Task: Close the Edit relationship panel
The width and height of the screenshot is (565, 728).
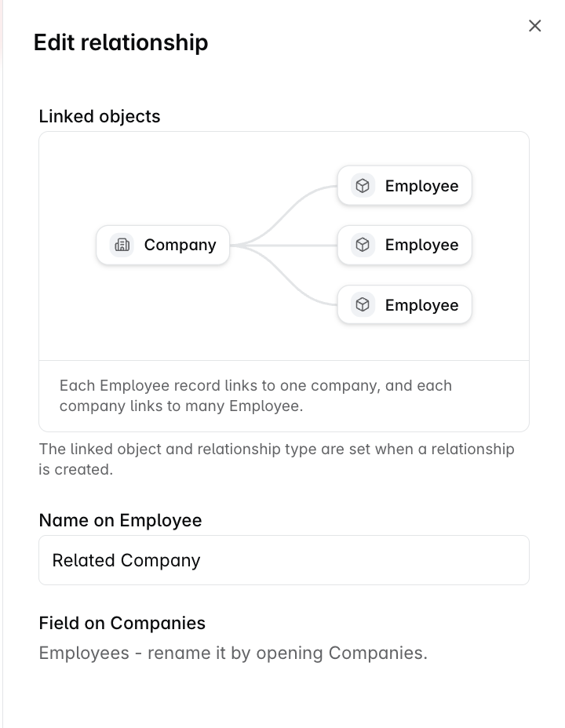Action: (535, 26)
